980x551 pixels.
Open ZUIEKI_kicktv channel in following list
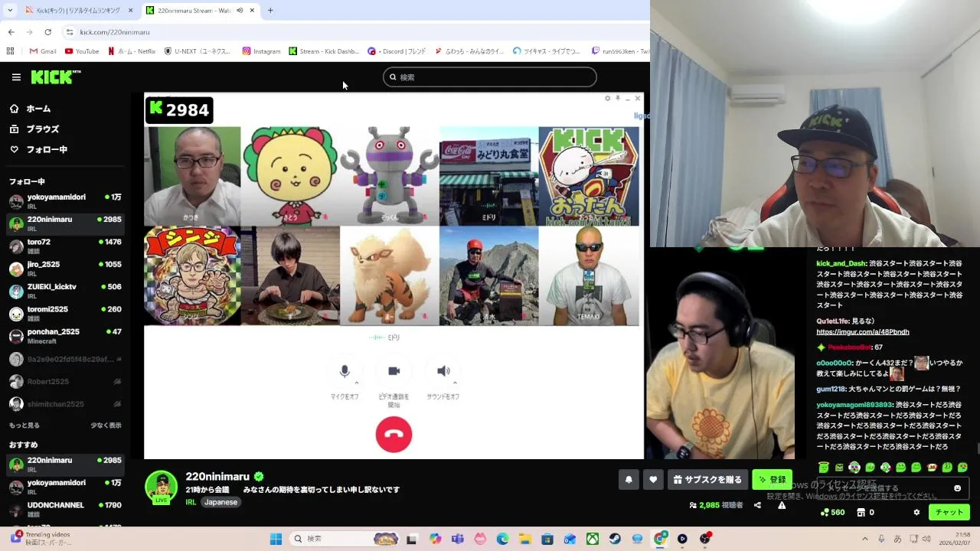tap(65, 291)
